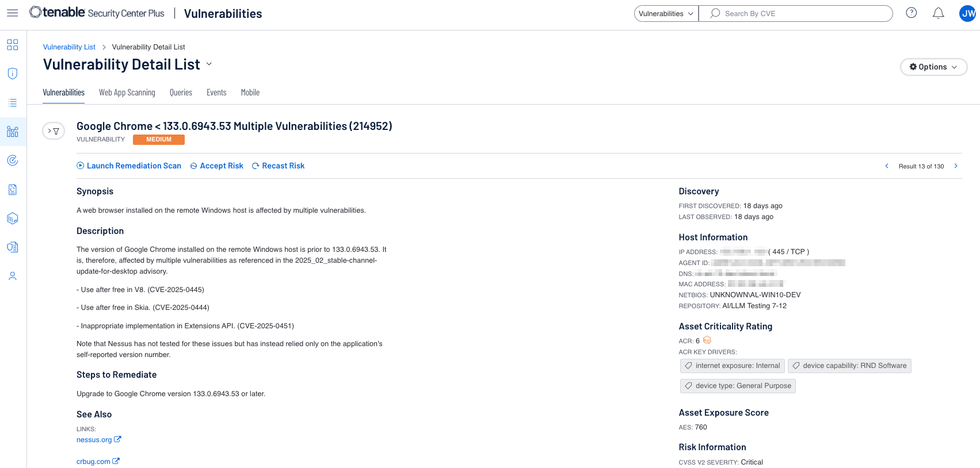This screenshot has height=468, width=980.
Task: Click the 'device capability: RND Software' tag
Action: [x=849, y=366]
